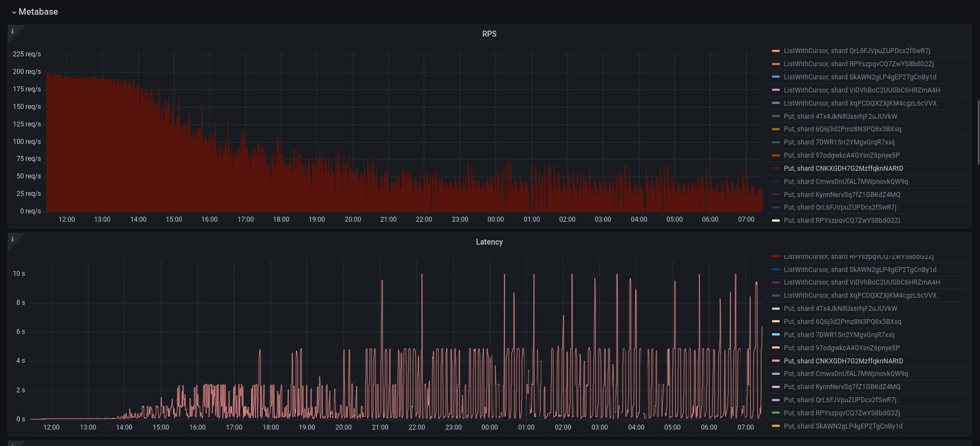In RPS legend, click Put shard 7DWR15rr2YMgvGrqR7xxij label
Viewport: 980px width, 446px height.
(839, 142)
